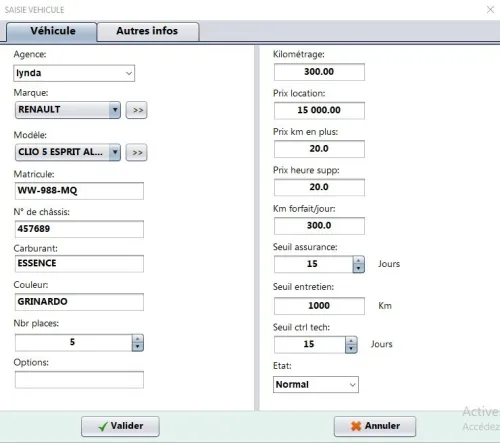The image size is (500, 443).
Task: Select the Prix km en plus field
Action: tap(319, 149)
